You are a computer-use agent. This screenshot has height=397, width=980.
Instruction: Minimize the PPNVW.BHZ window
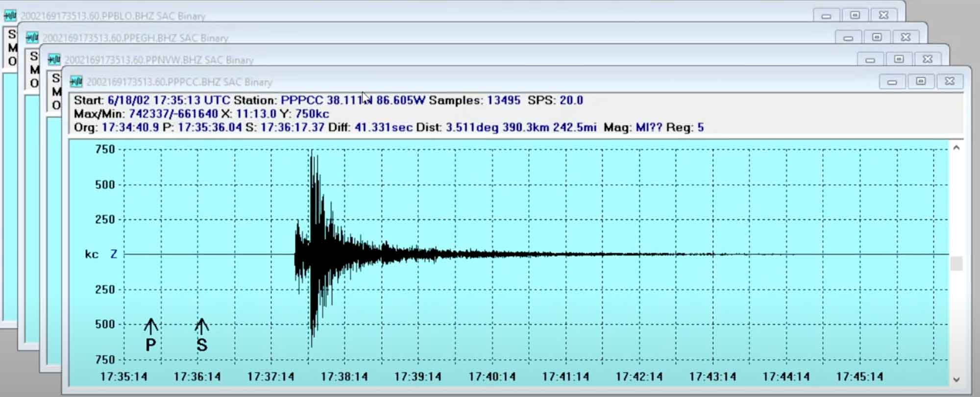[x=870, y=59]
